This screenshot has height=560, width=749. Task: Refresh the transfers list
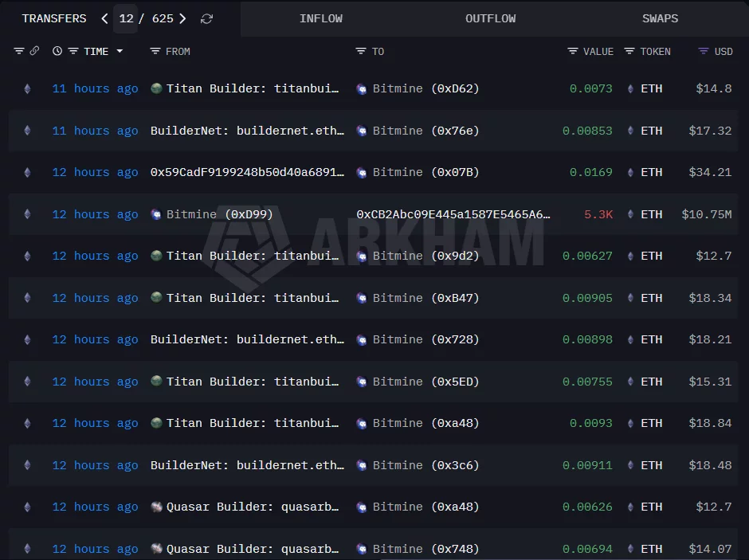[x=206, y=18]
